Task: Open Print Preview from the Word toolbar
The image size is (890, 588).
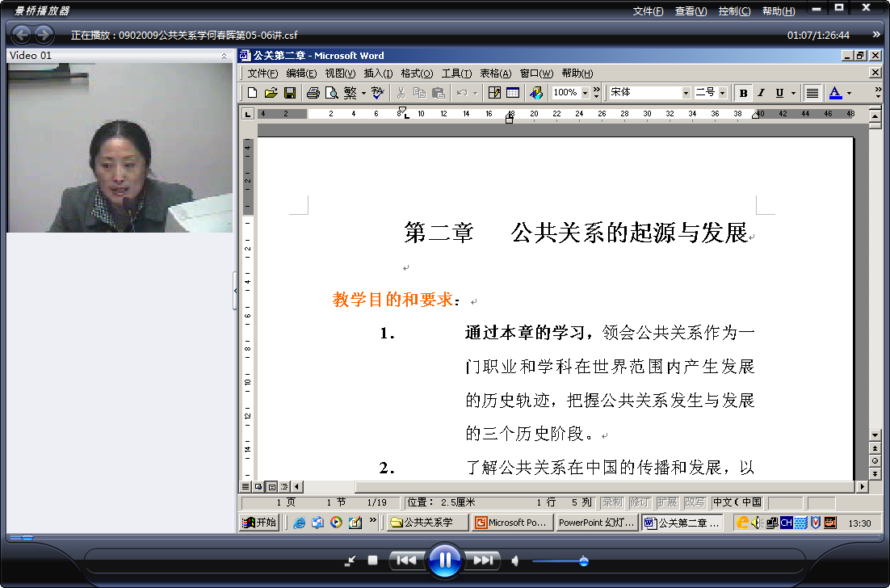Action: click(331, 93)
